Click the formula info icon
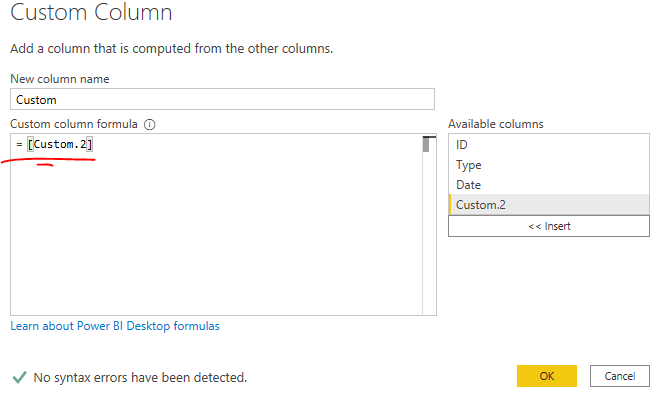The height and width of the screenshot is (396, 672). pos(150,125)
